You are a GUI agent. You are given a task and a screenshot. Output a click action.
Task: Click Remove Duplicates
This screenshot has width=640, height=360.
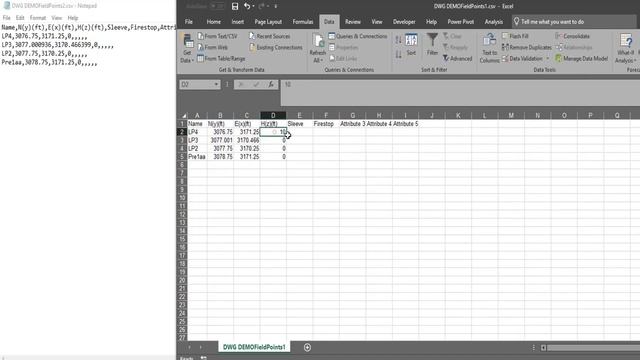(527, 47)
